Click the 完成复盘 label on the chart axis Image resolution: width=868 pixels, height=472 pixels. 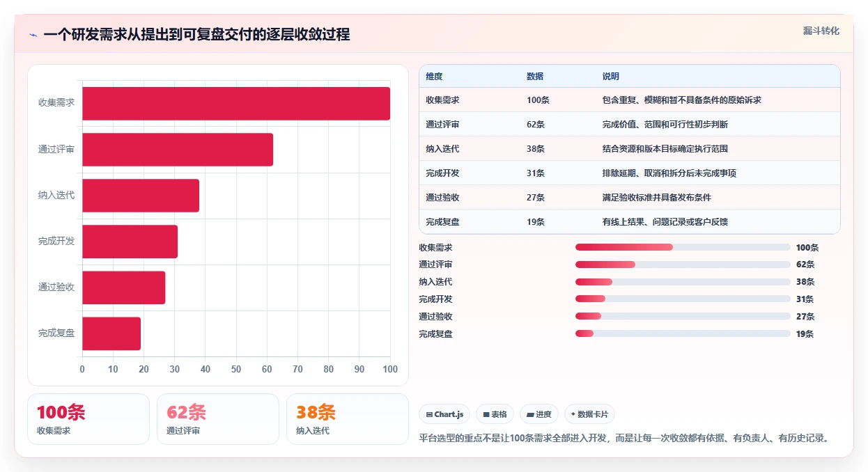56,333
